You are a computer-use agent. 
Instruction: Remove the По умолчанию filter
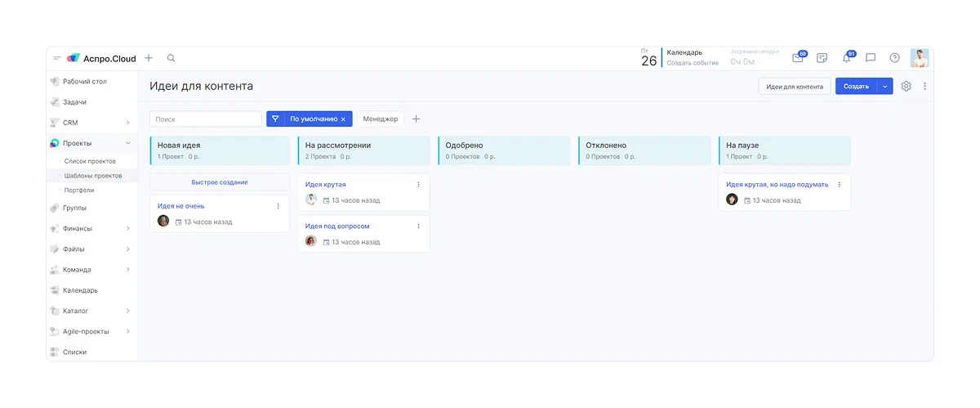pos(343,119)
